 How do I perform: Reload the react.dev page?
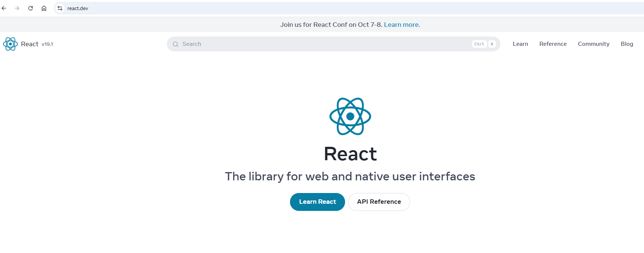tap(31, 8)
